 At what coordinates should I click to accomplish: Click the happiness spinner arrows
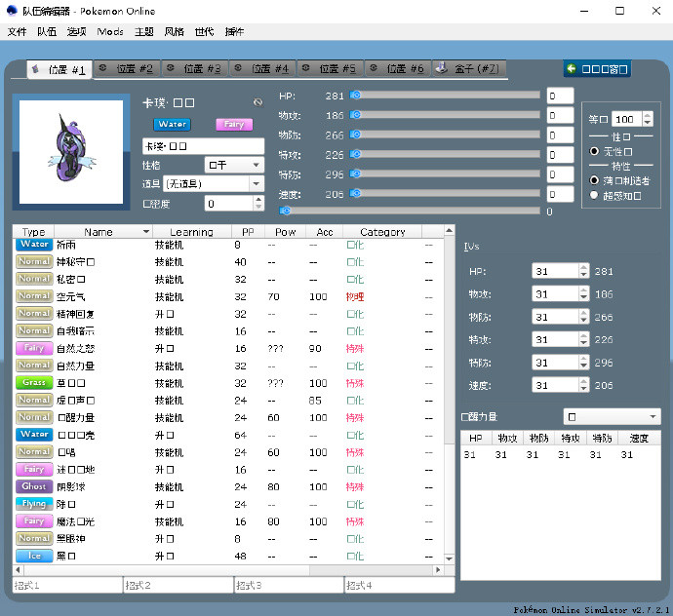click(x=257, y=204)
